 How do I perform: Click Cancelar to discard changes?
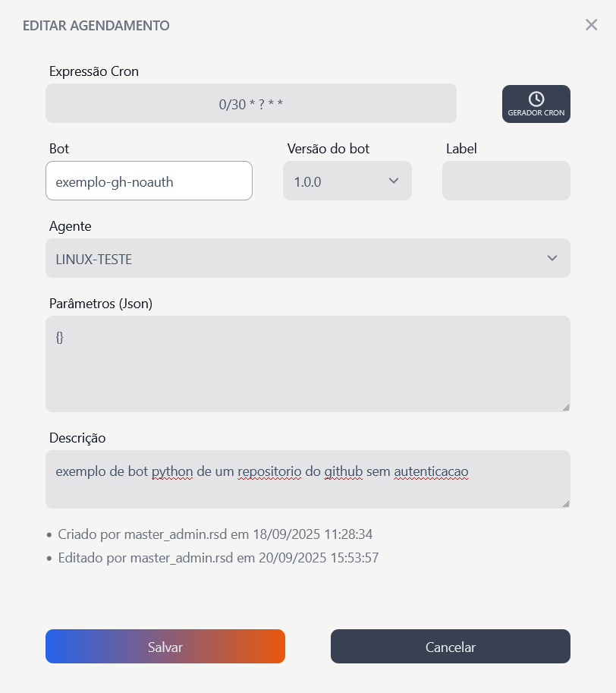(450, 646)
